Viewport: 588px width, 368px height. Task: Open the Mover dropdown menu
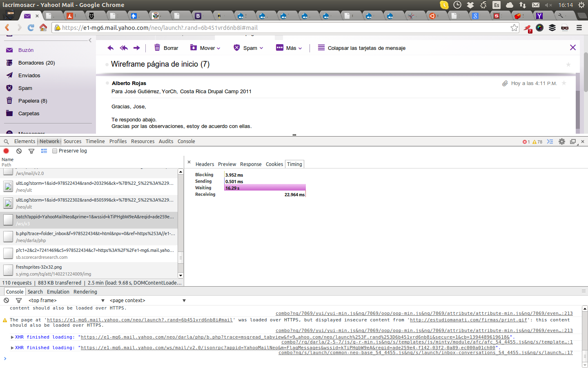[x=205, y=48]
